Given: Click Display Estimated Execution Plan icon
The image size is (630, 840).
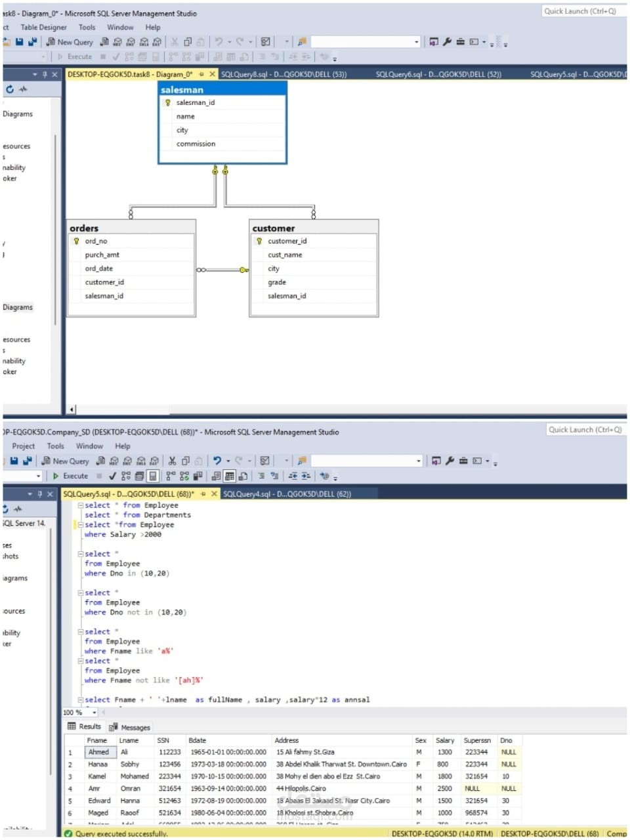Looking at the screenshot, I should [126, 476].
